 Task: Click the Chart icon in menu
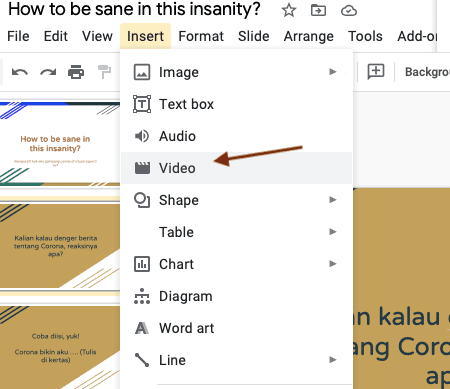(142, 264)
